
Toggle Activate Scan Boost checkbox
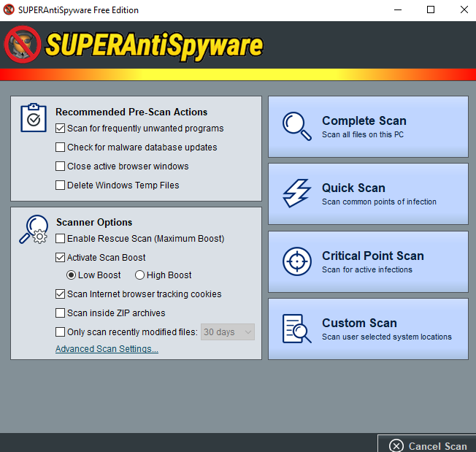click(60, 258)
